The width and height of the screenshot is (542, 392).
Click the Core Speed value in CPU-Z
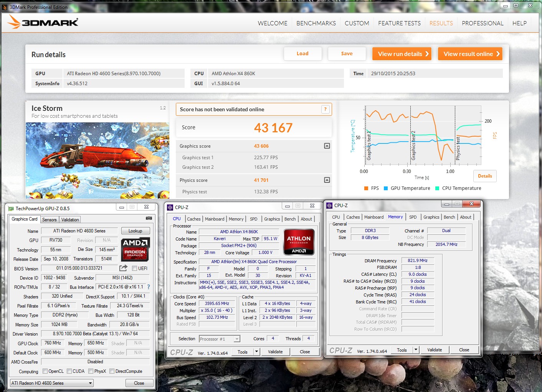point(217,303)
